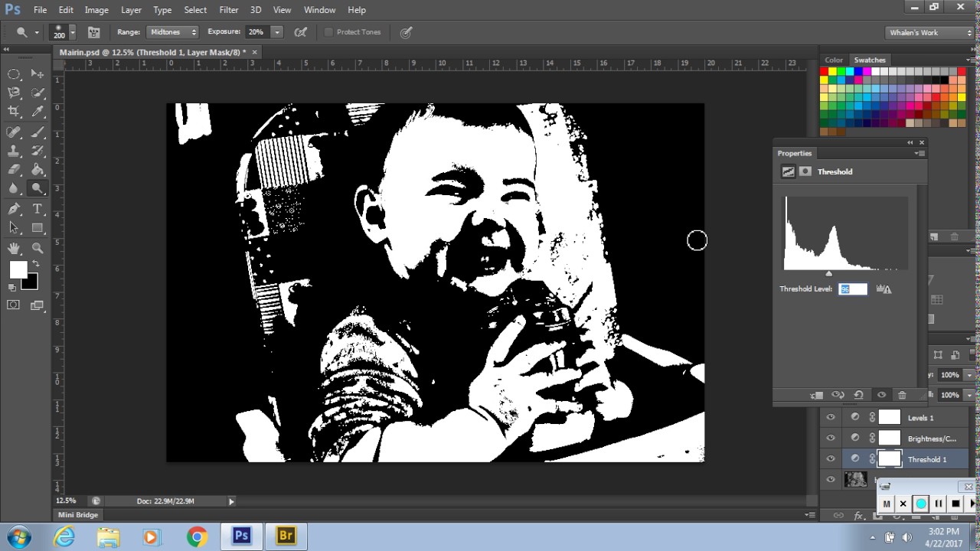Reset Threshold adjustment to defaults
The width and height of the screenshot is (980, 551).
[859, 395]
